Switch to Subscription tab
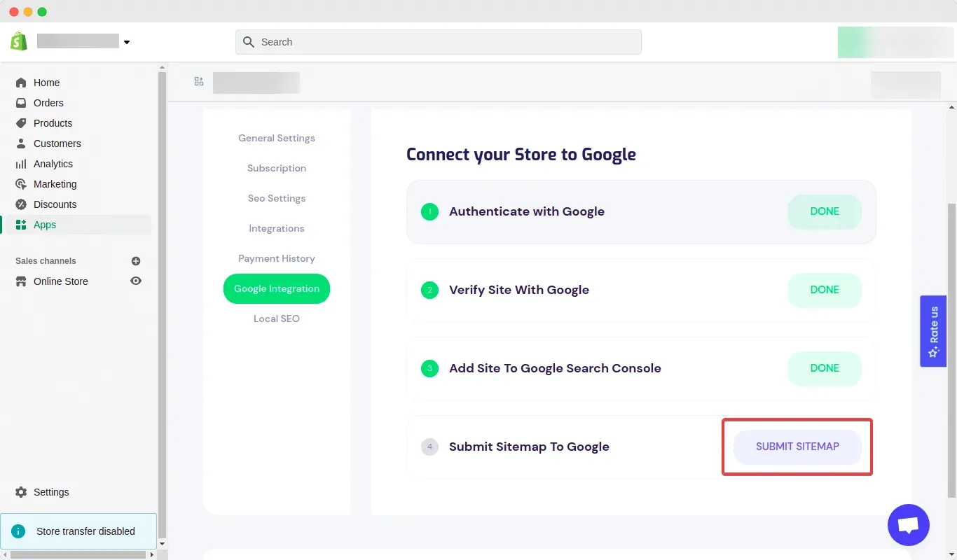The height and width of the screenshot is (560, 957). (277, 168)
